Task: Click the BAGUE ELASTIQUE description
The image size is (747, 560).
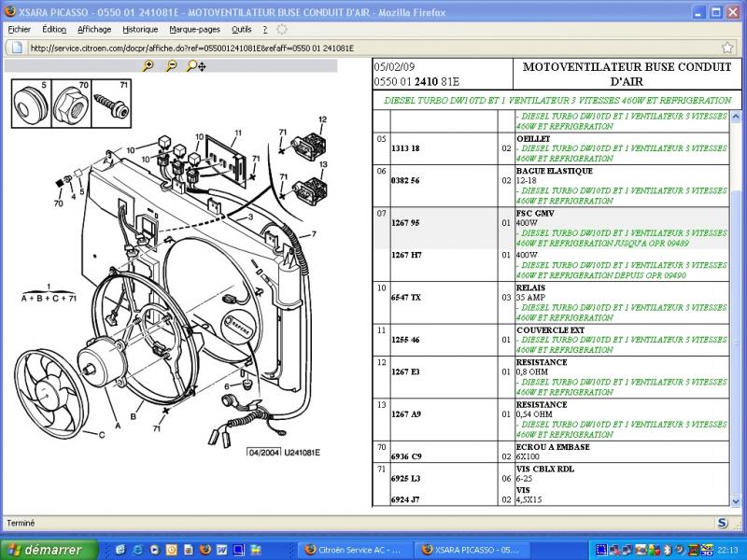Action: 555,171
